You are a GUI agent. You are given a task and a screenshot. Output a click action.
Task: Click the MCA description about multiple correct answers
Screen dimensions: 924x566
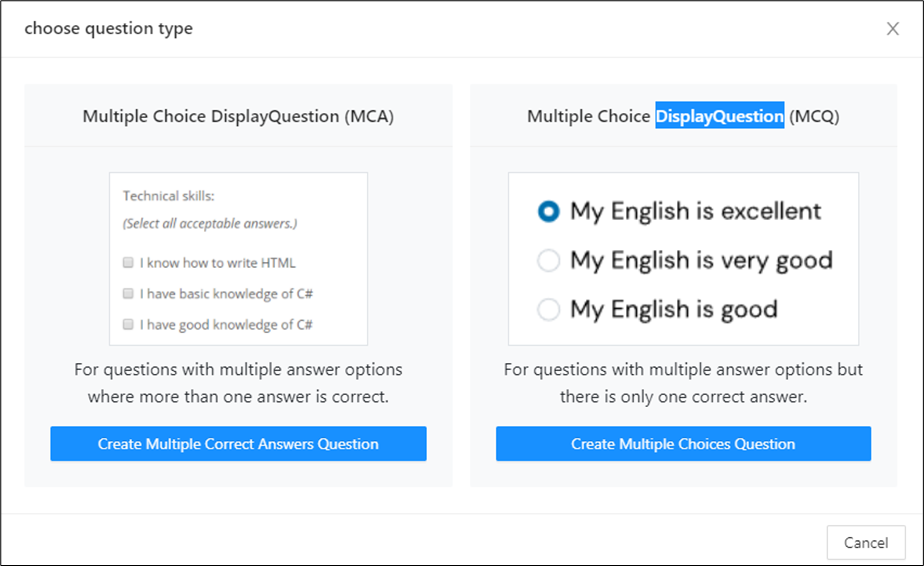238,381
